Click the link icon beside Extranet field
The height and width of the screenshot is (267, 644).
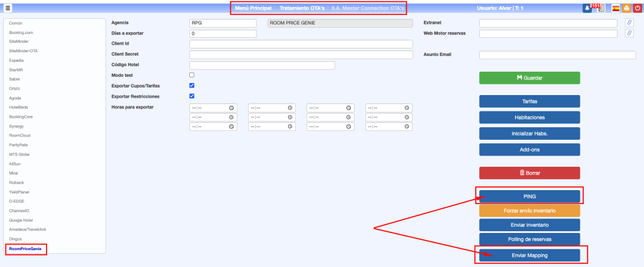point(629,23)
